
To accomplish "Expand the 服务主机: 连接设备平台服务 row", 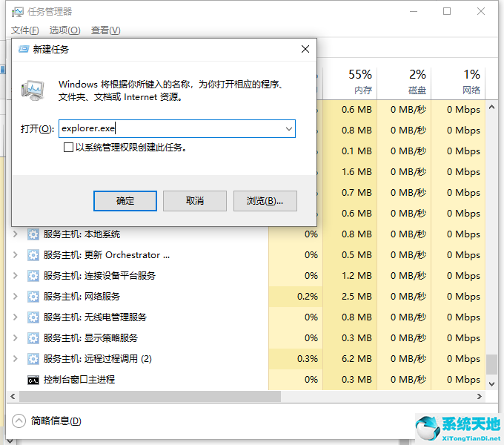I will (x=15, y=276).
